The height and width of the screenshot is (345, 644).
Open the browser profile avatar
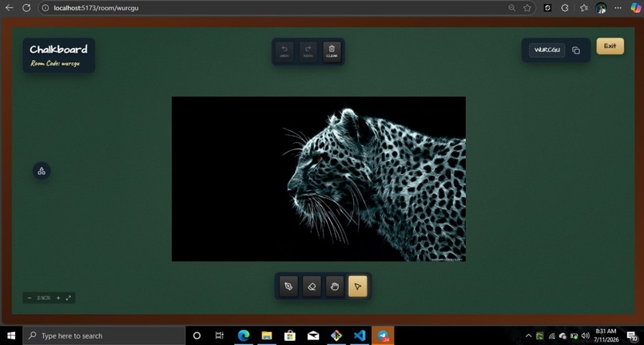pos(601,8)
